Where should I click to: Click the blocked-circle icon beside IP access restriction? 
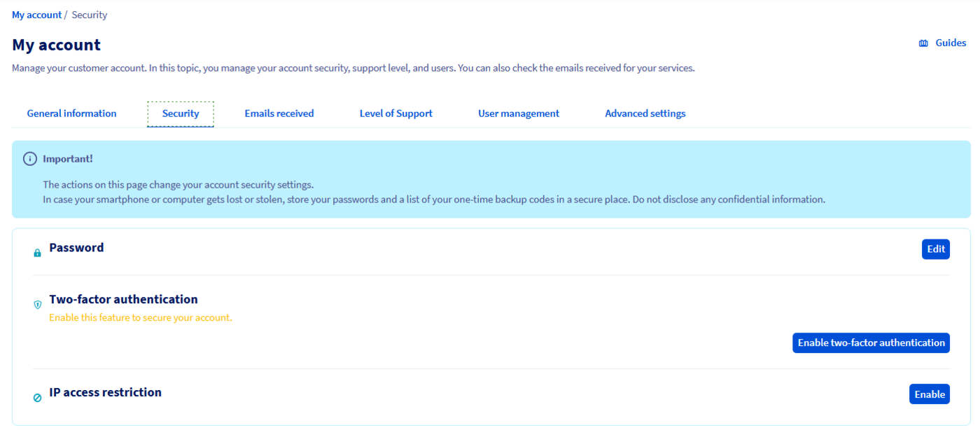coord(37,397)
